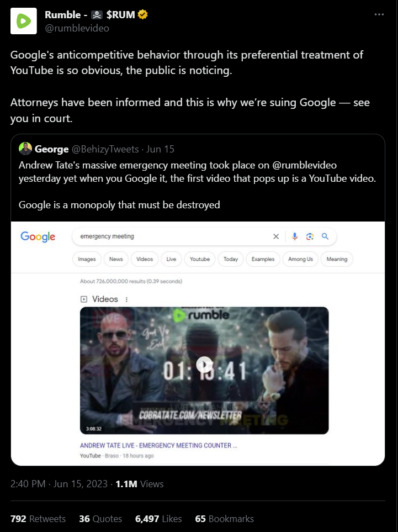
Task: Open Google Lens image search icon
Action: [310, 236]
